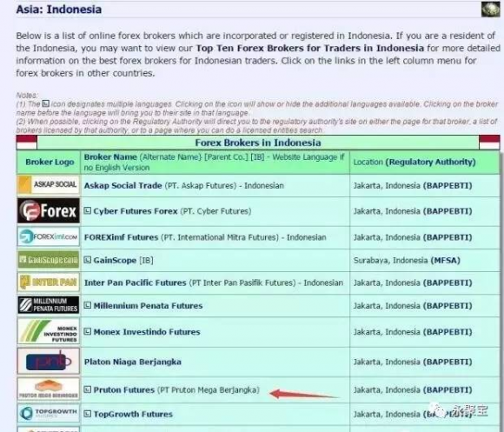Visit Platon Niaga Berjangka link
This screenshot has height=432, width=504.
[x=132, y=362]
